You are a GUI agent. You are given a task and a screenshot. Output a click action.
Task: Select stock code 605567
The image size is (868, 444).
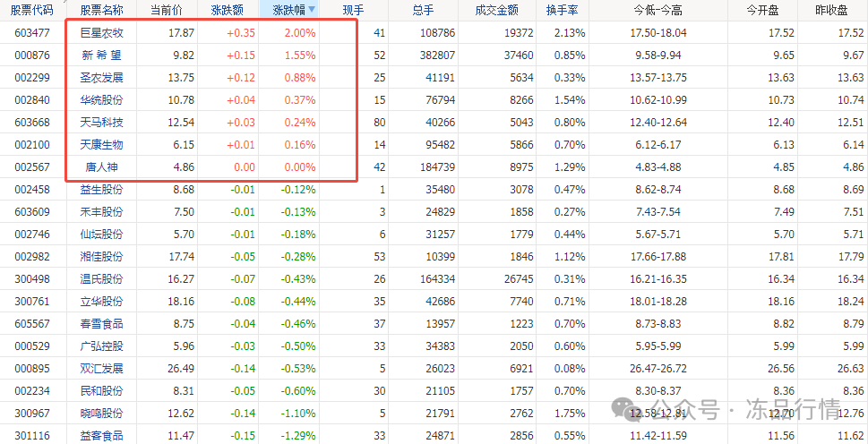click(32, 324)
